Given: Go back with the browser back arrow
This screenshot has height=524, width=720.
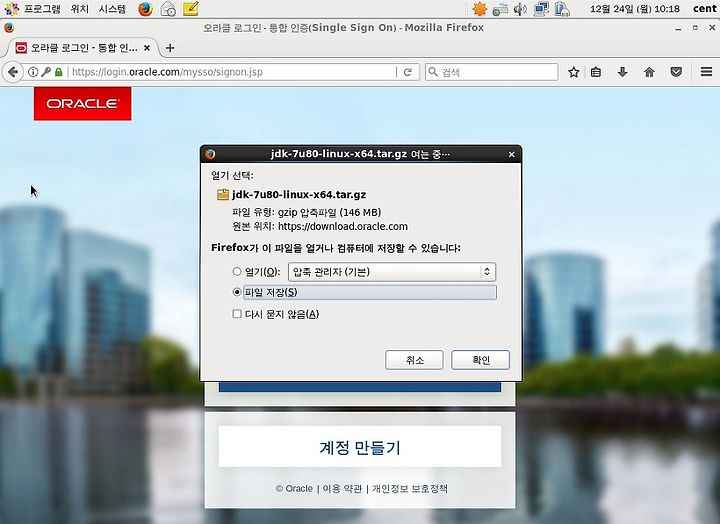Looking at the screenshot, I should (13, 72).
